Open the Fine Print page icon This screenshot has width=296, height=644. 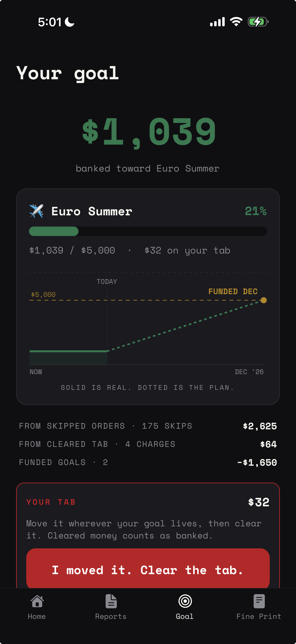coord(259,601)
